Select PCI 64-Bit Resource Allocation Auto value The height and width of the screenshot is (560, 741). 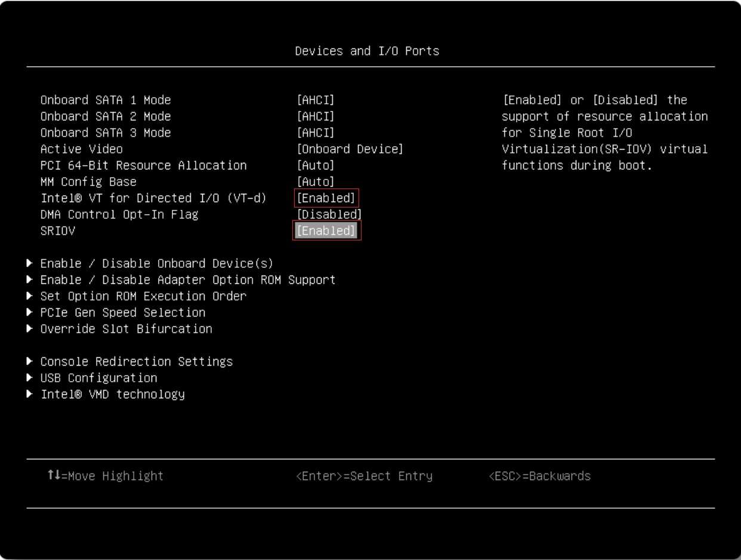click(x=315, y=165)
